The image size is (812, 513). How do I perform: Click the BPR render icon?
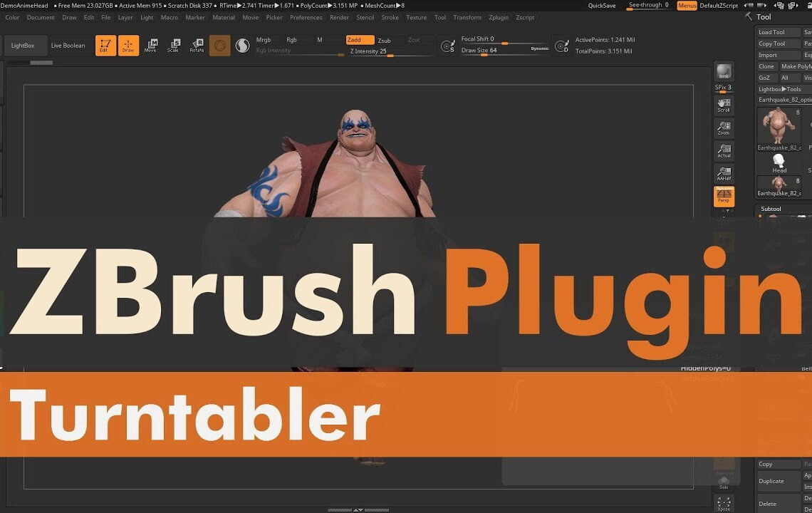724,73
